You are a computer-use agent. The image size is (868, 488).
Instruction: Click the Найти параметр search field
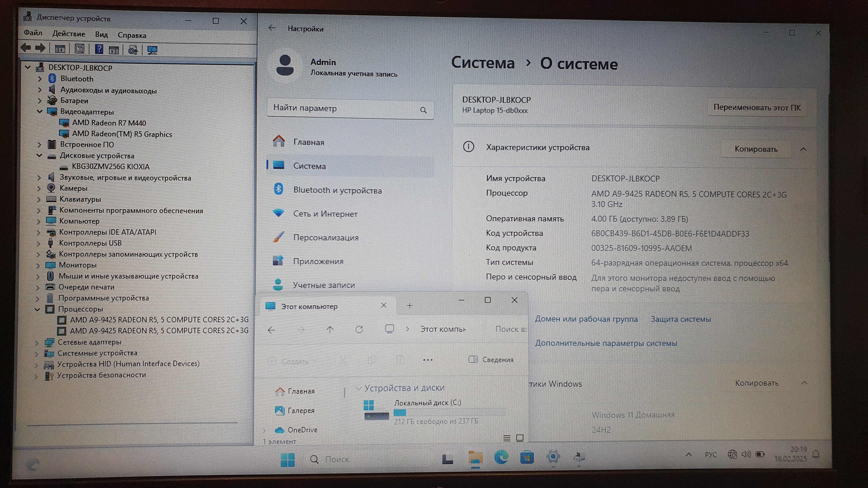click(344, 108)
